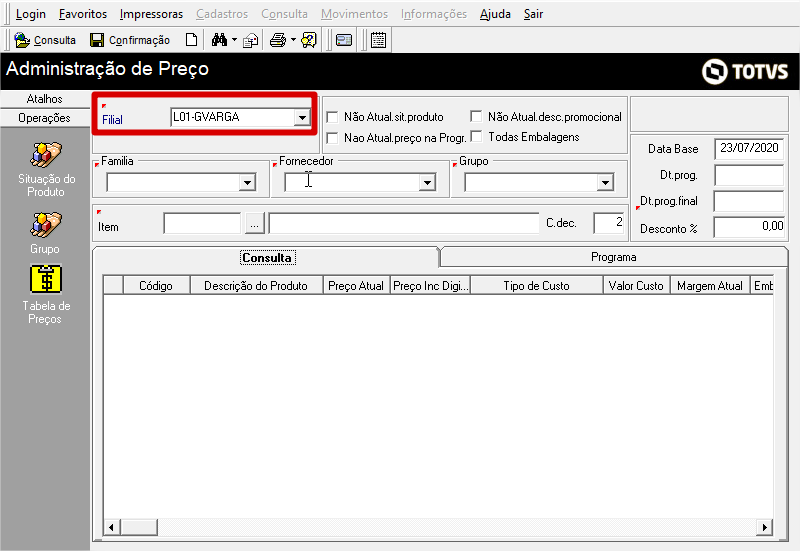Click the Código column header
Screen dimensions: 800x551
tap(156, 286)
